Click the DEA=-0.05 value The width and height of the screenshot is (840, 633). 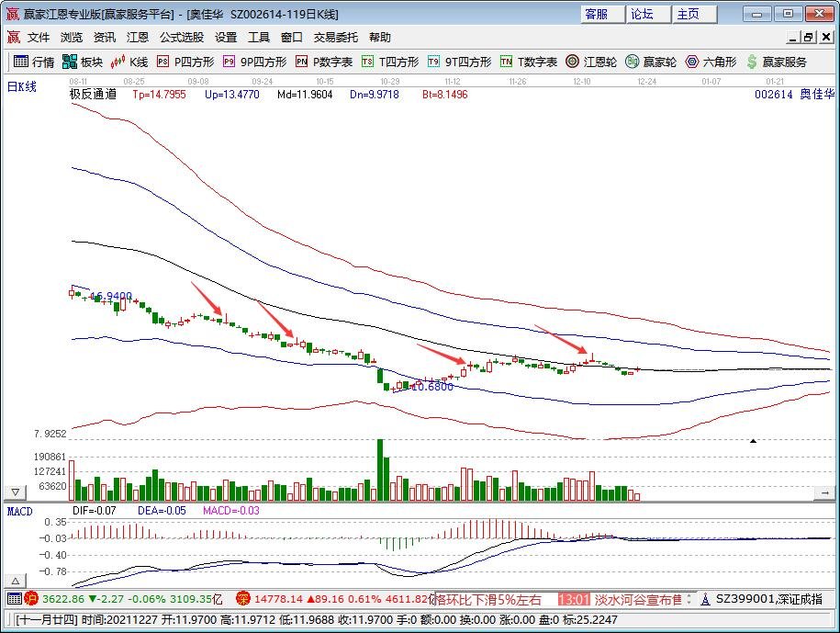162,510
